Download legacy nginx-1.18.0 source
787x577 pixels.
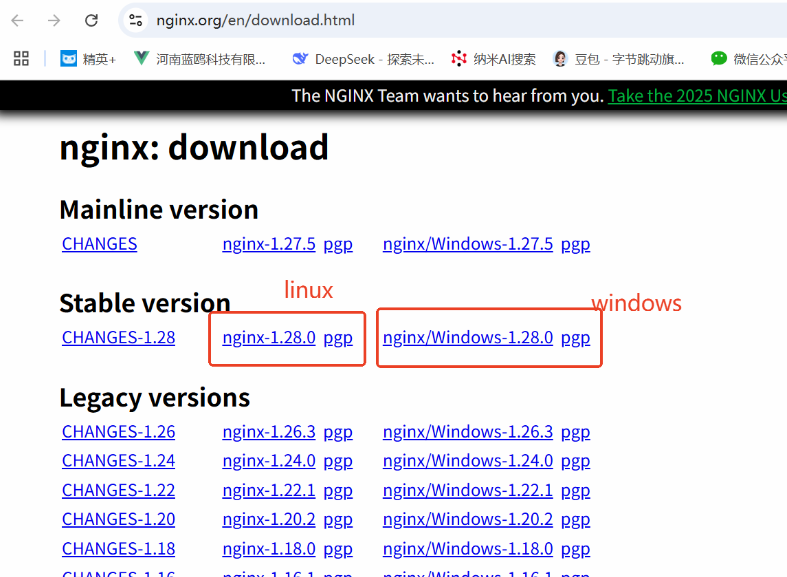pyautogui.click(x=269, y=549)
